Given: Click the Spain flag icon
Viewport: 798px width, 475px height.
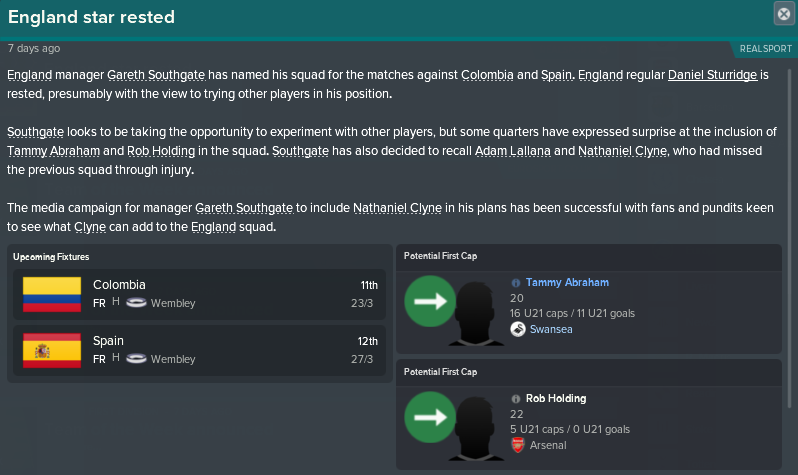Looking at the screenshot, I should tap(52, 350).
